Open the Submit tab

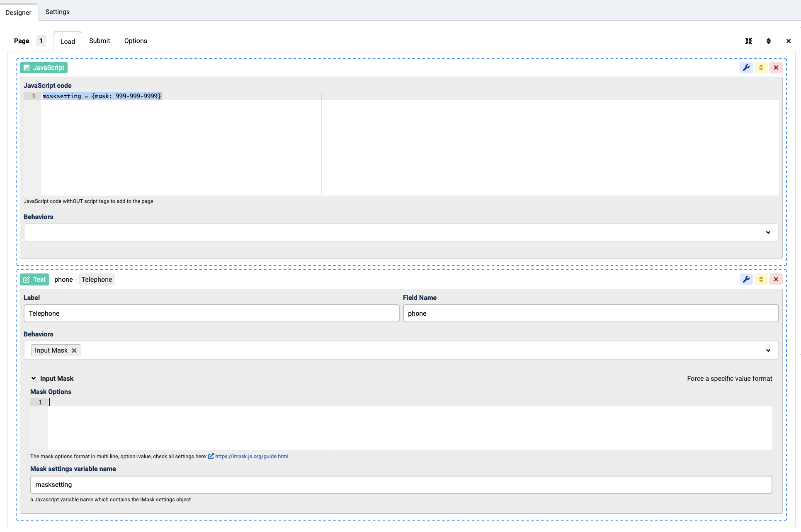click(100, 41)
